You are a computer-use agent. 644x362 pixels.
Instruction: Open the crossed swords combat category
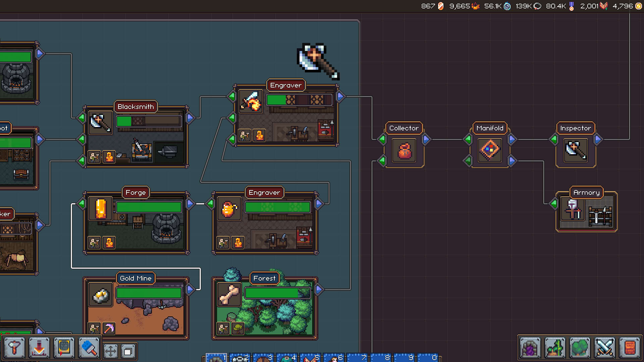click(605, 348)
